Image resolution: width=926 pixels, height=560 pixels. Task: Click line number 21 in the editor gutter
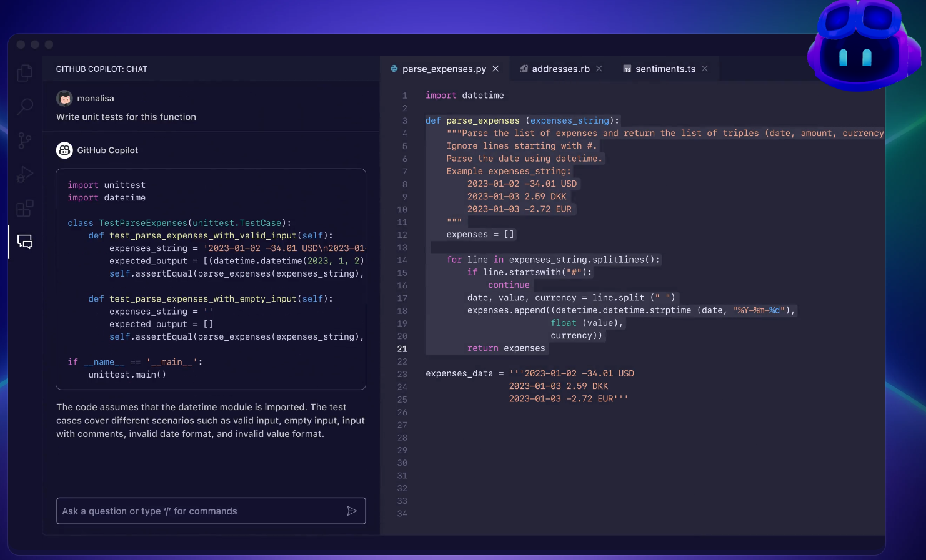[x=402, y=348]
